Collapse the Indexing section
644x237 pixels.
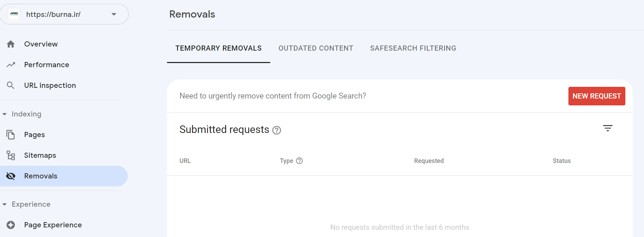pyautogui.click(x=4, y=114)
